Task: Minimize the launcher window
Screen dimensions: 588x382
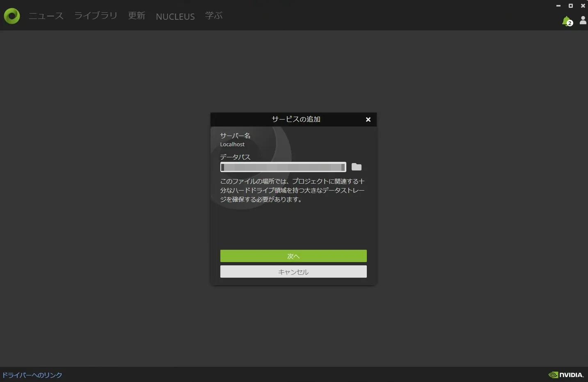Action: (x=558, y=6)
